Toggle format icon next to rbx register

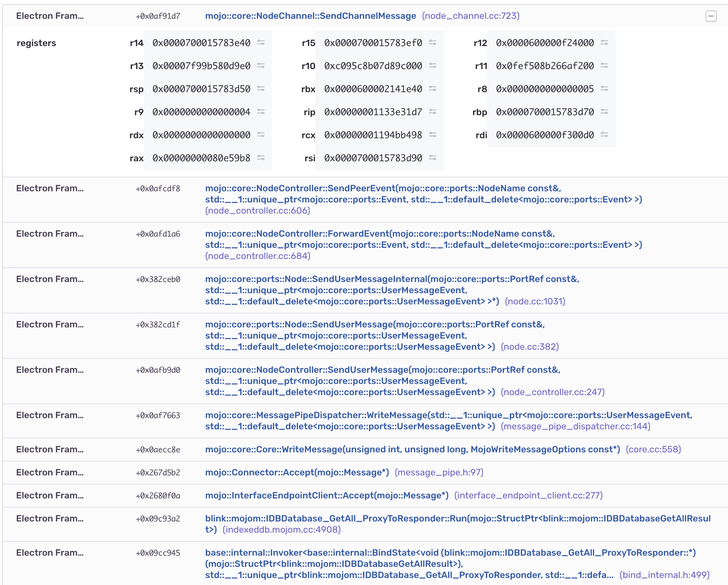coord(432,89)
